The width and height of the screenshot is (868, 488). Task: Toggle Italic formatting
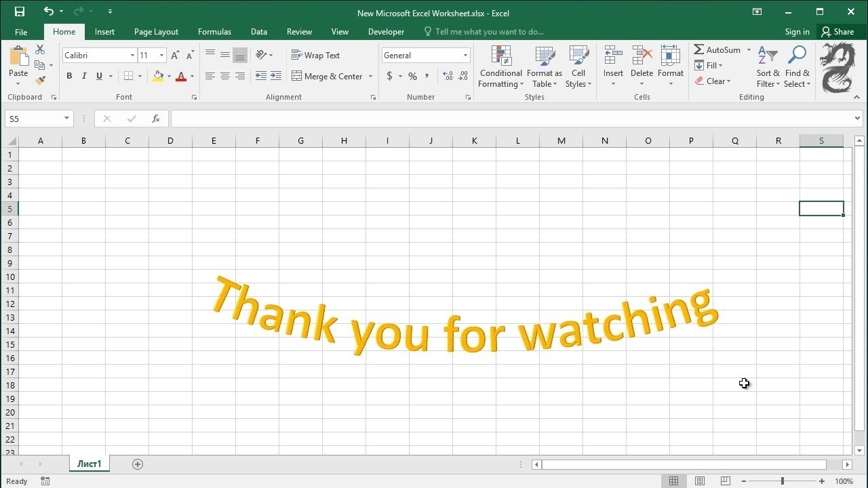click(84, 76)
